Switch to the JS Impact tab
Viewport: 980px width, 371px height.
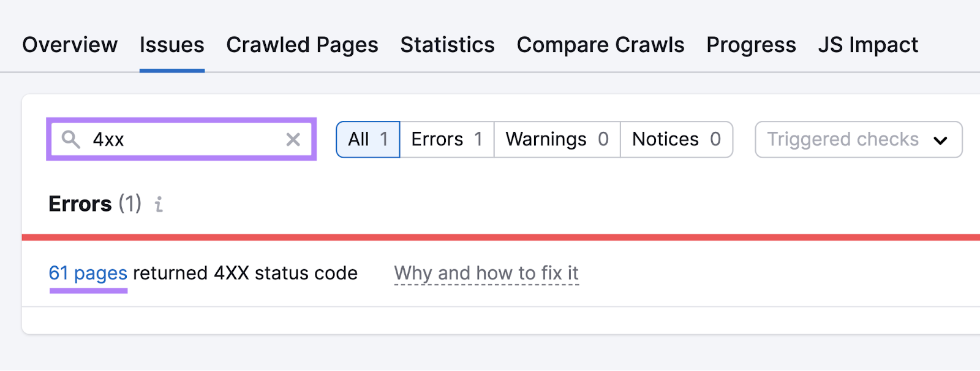pos(868,45)
